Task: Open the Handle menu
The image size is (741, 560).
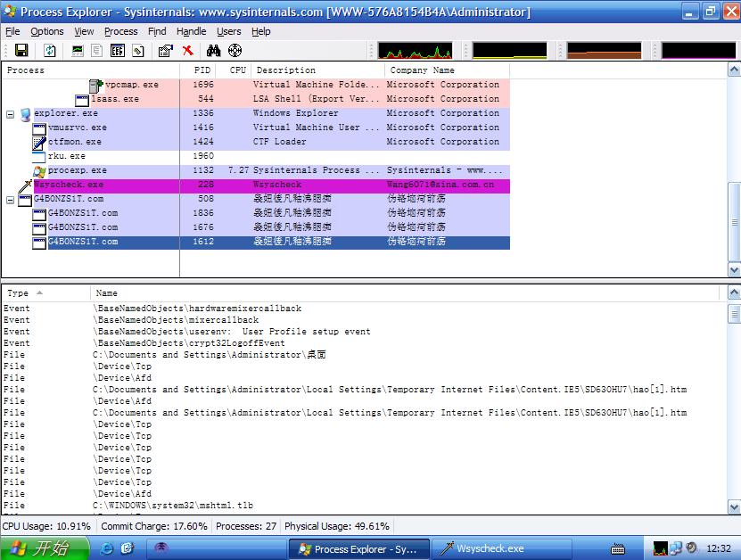Action: [x=191, y=31]
